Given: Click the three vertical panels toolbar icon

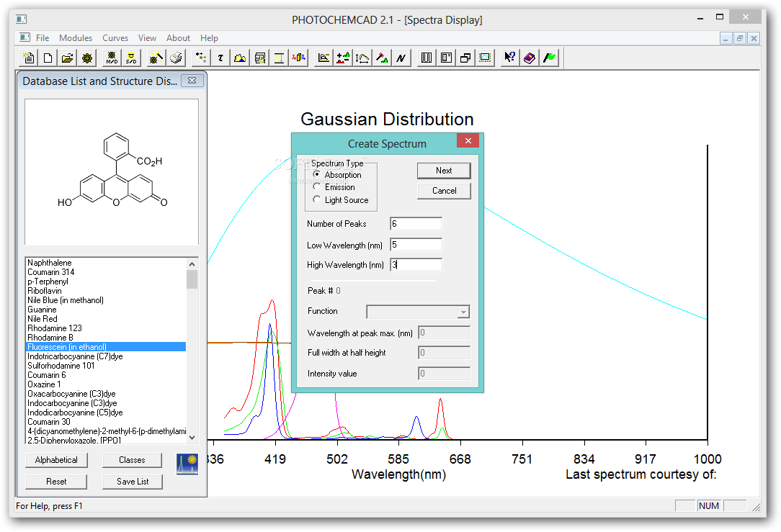Looking at the screenshot, I should (x=427, y=58).
